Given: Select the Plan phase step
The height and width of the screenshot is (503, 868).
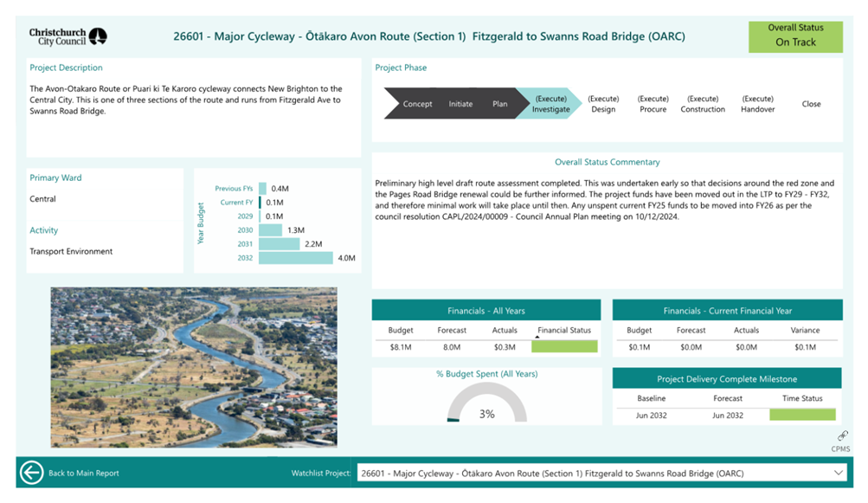Looking at the screenshot, I should tap(500, 104).
